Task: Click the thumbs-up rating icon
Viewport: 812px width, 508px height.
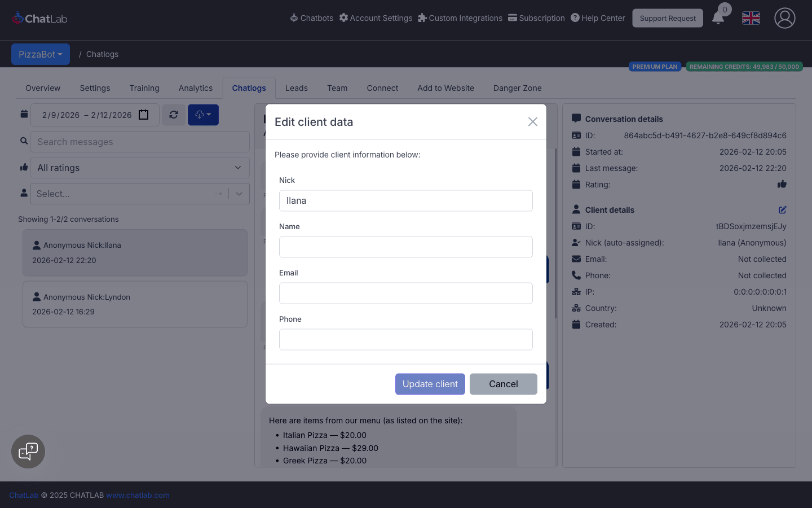Action: 782,185
